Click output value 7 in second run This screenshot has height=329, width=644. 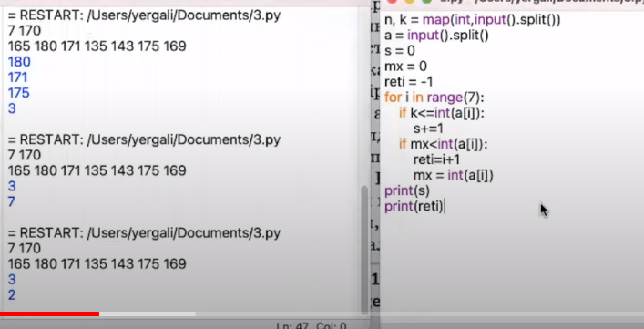[x=12, y=201]
